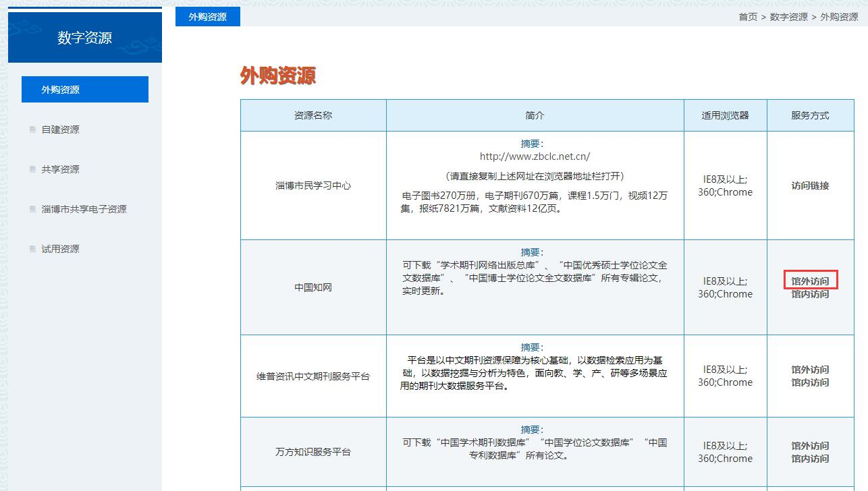Click the bullet icon beside 淄博市共享电子资源
868x491 pixels.
pos(32,209)
